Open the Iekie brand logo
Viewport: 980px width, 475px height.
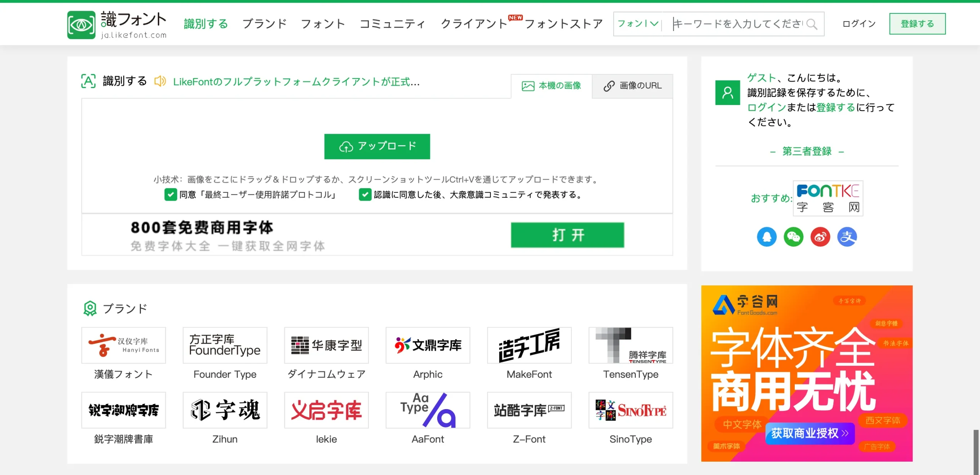(327, 410)
